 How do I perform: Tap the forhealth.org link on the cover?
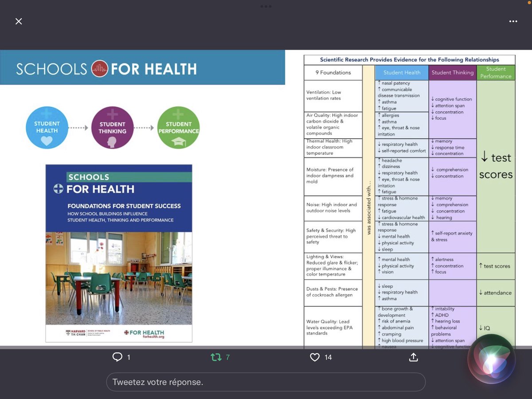[x=153, y=337]
